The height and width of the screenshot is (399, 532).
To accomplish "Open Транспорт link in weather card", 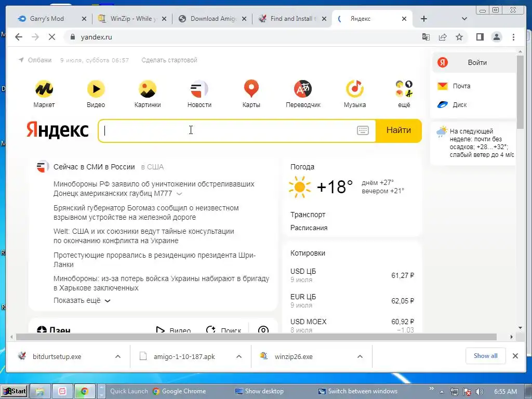I will [308, 215].
